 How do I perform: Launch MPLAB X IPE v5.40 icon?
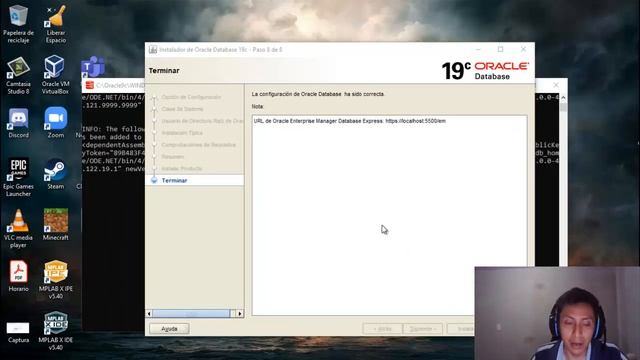[56, 280]
